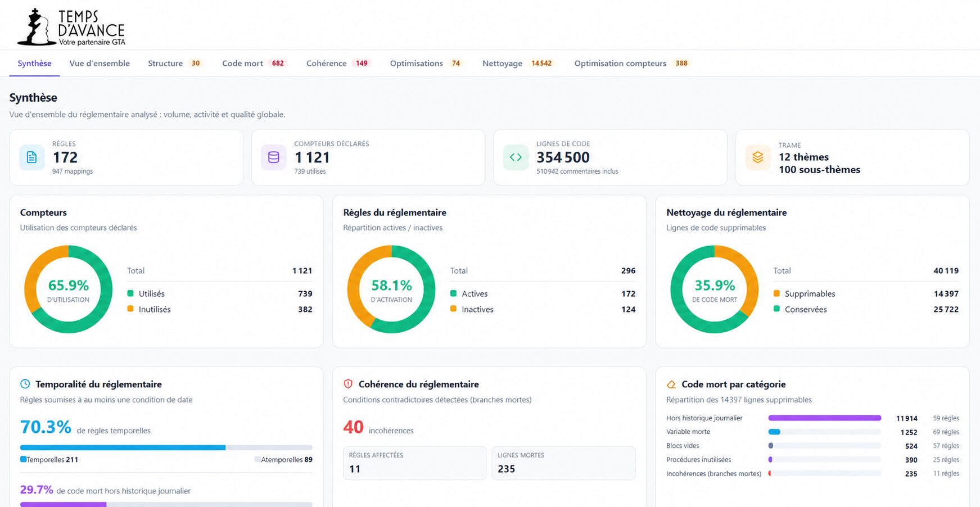Click the Lignes de code brackets icon
The height and width of the screenshot is (507, 980).
[516, 157]
